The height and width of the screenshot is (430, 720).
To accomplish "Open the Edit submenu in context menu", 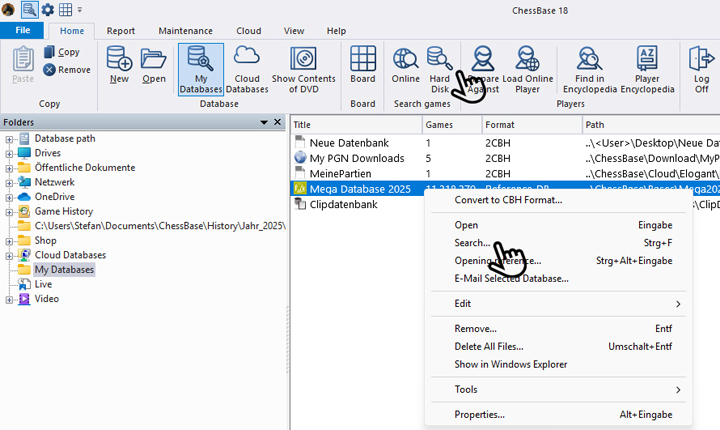I will [x=557, y=304].
